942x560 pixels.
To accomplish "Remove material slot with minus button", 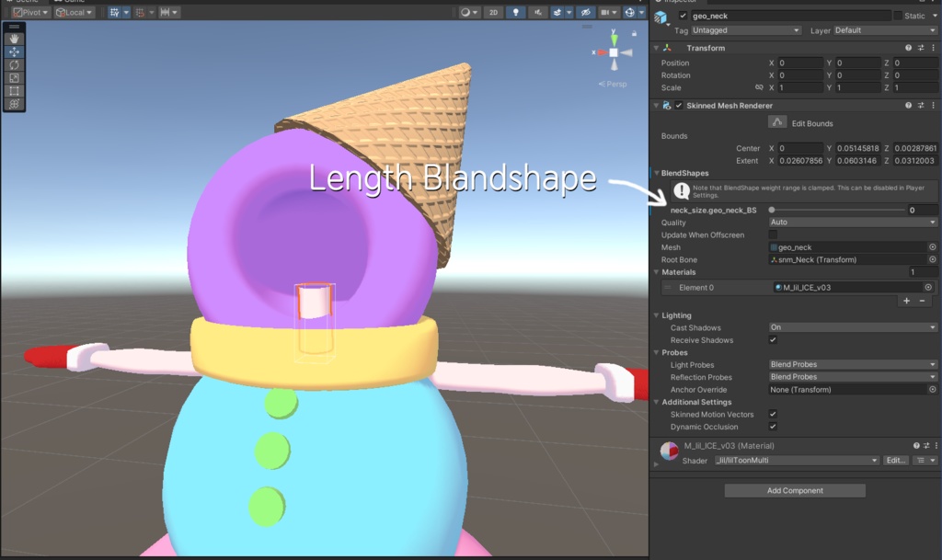I will (922, 301).
